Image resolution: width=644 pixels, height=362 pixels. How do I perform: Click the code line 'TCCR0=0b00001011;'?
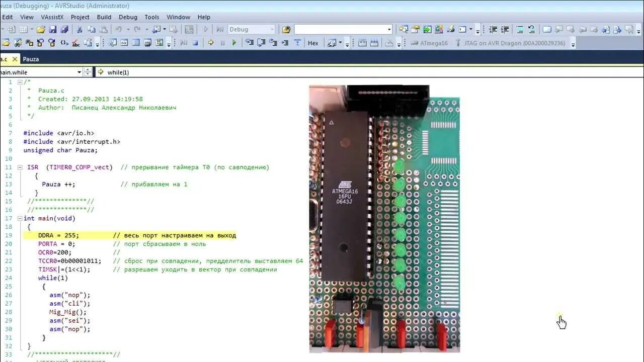point(69,261)
